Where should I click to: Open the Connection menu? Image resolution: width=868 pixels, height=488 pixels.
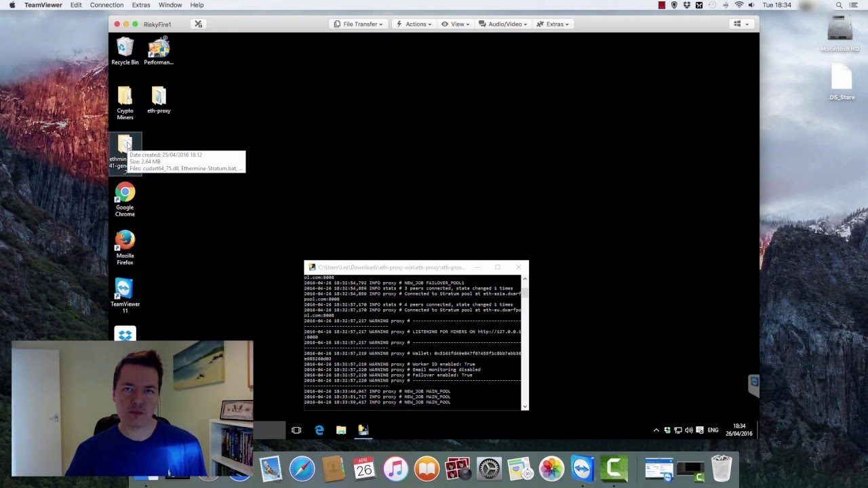[x=106, y=5]
